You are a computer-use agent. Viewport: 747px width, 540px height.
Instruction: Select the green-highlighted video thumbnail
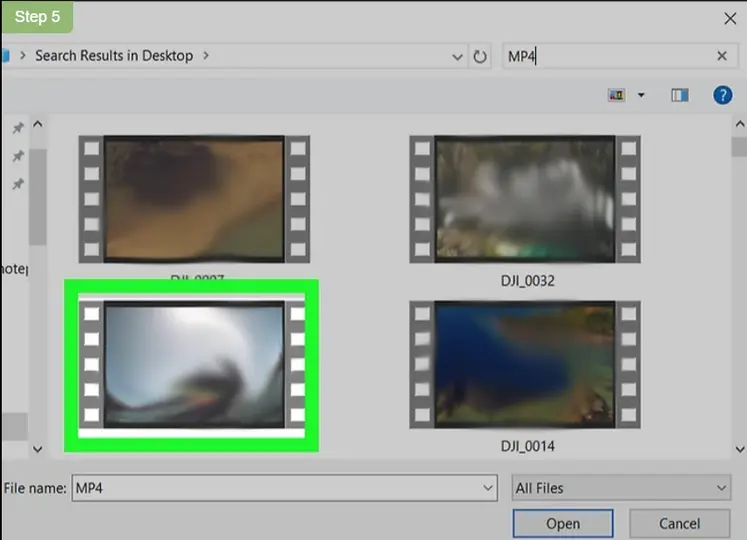tap(192, 365)
